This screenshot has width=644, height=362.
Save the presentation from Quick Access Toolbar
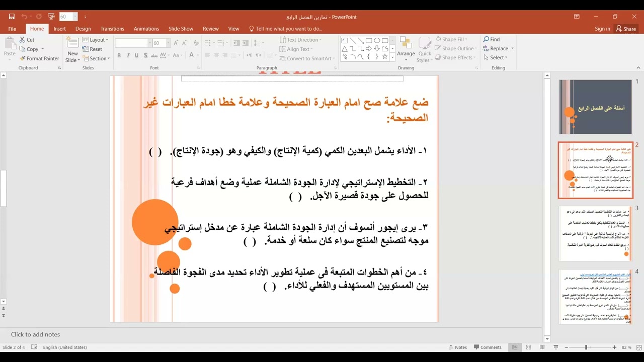[x=12, y=17]
